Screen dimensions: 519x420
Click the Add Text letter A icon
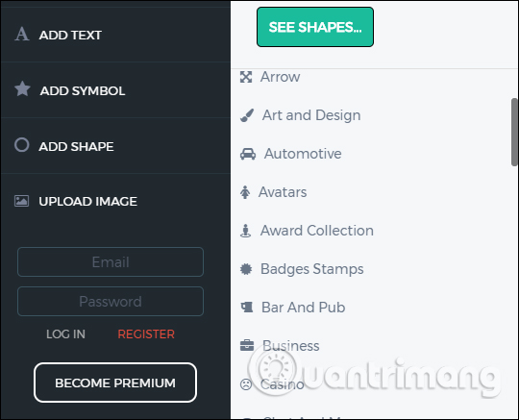tap(22, 34)
